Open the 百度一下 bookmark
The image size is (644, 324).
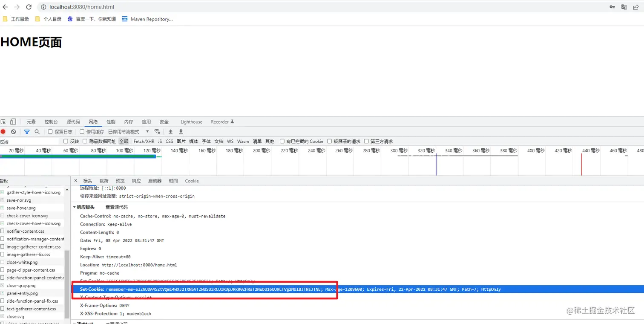(92, 19)
